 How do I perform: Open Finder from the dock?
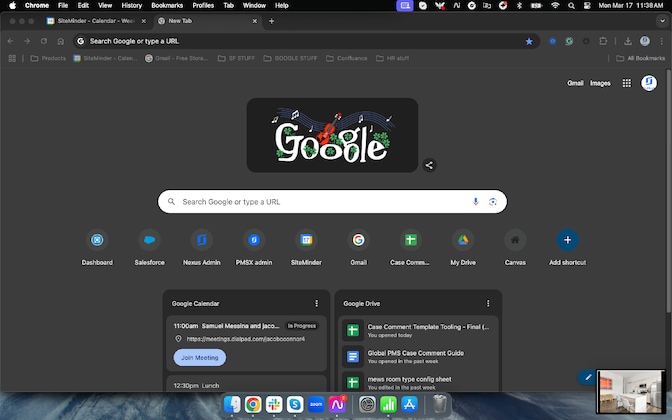tap(232, 404)
